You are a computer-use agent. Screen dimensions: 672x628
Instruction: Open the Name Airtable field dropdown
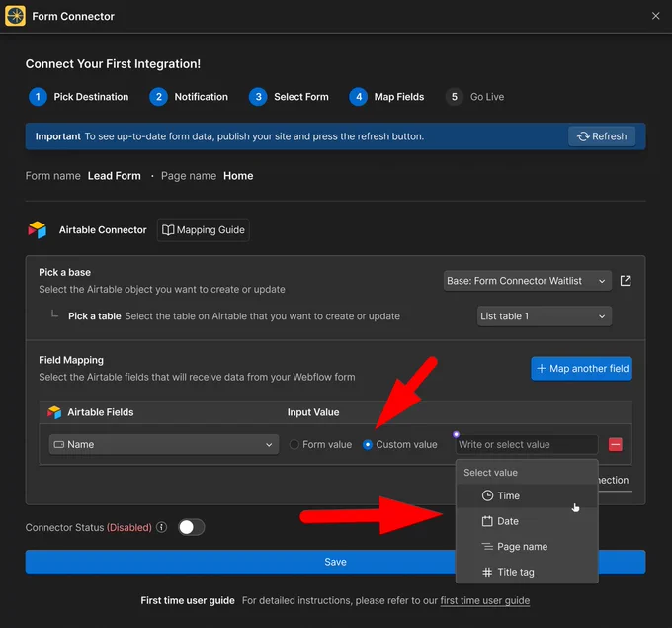[x=164, y=444]
